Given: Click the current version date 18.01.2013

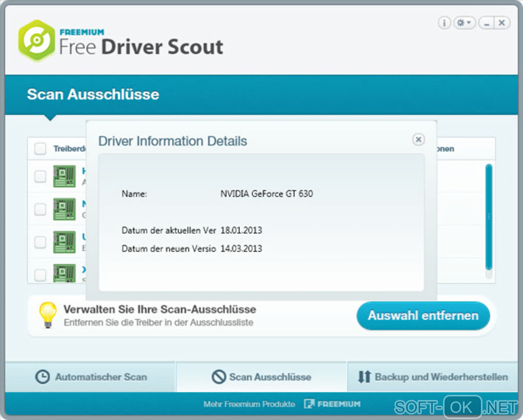Looking at the screenshot, I should tap(241, 230).
